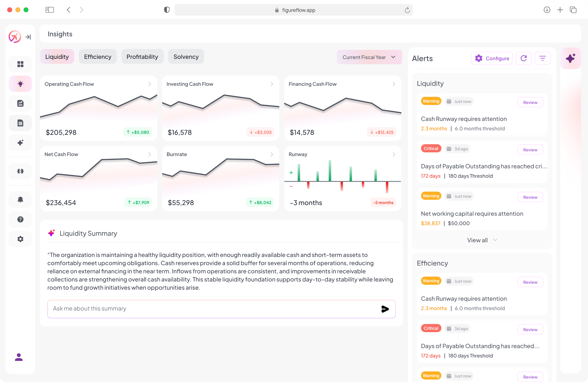Open the settings gear in sidebar
Screen dimensions: 588x382
(20, 239)
